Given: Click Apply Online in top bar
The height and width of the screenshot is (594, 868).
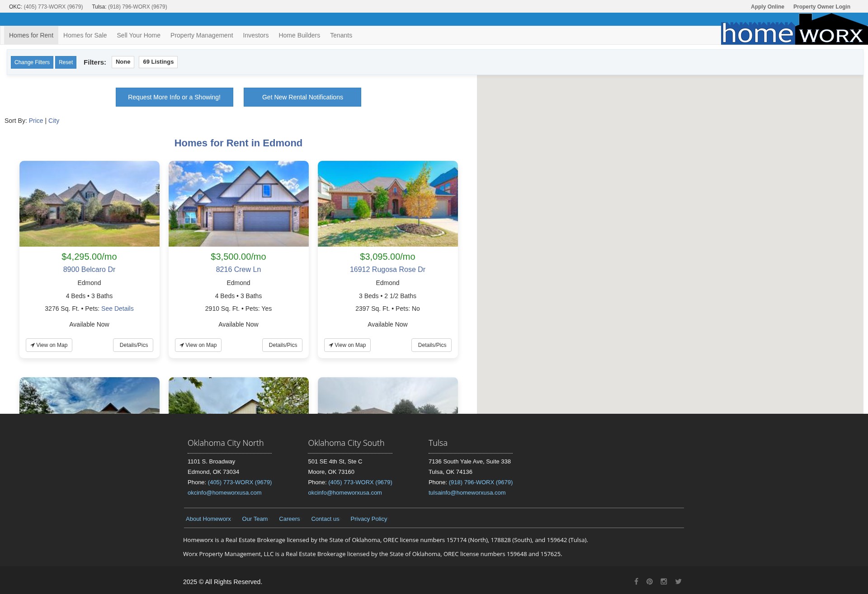Looking at the screenshot, I should (768, 7).
